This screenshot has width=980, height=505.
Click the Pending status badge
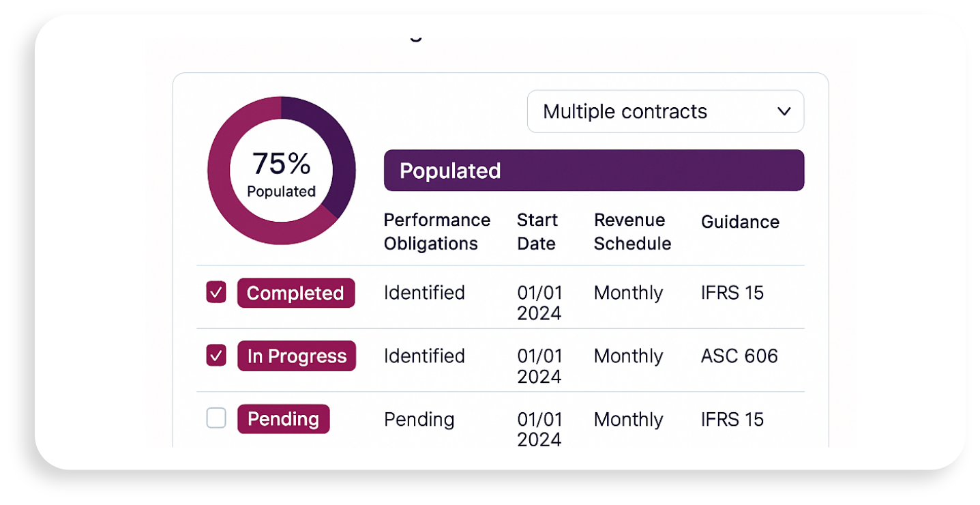tap(283, 418)
